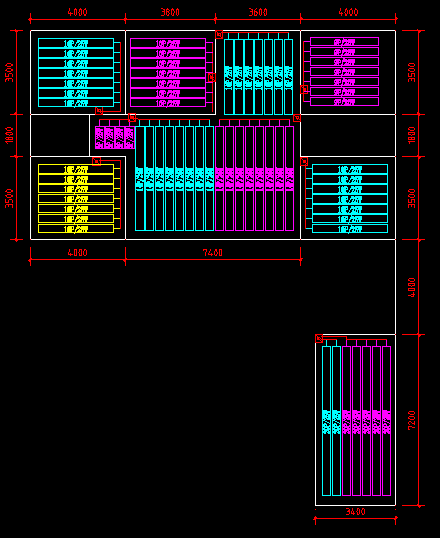Select the manifold symbol above the small magenta hatched loops

point(132,118)
